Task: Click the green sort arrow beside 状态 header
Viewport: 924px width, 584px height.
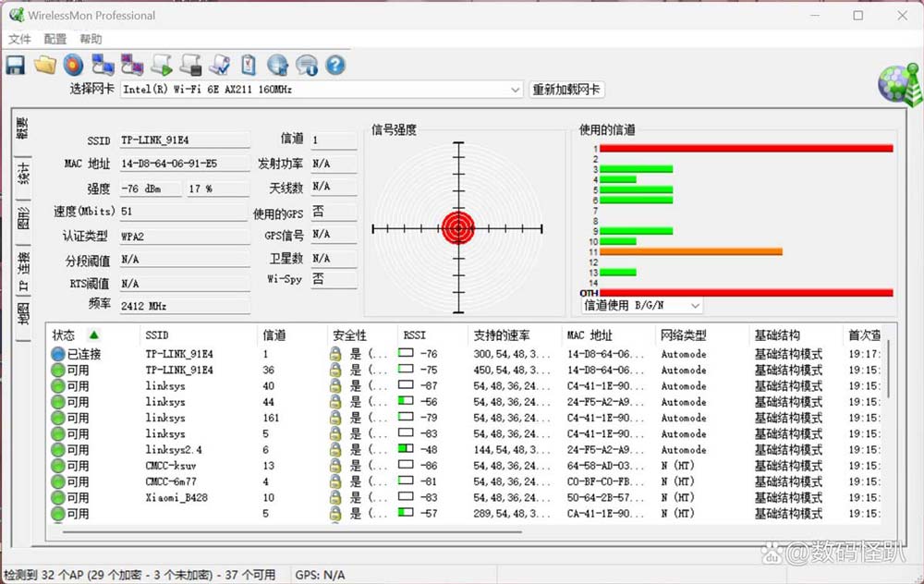Action: 93,335
